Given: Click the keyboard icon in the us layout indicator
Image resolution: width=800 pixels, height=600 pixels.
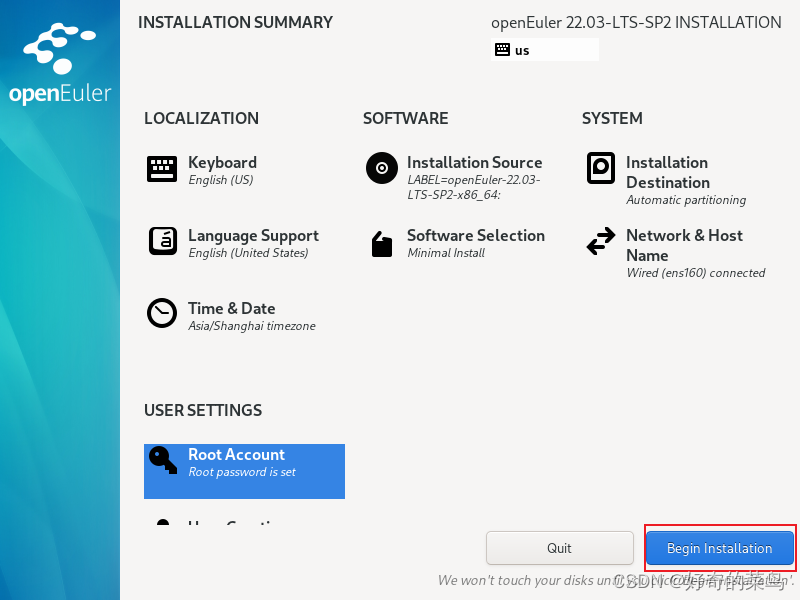Looking at the screenshot, I should [x=502, y=49].
